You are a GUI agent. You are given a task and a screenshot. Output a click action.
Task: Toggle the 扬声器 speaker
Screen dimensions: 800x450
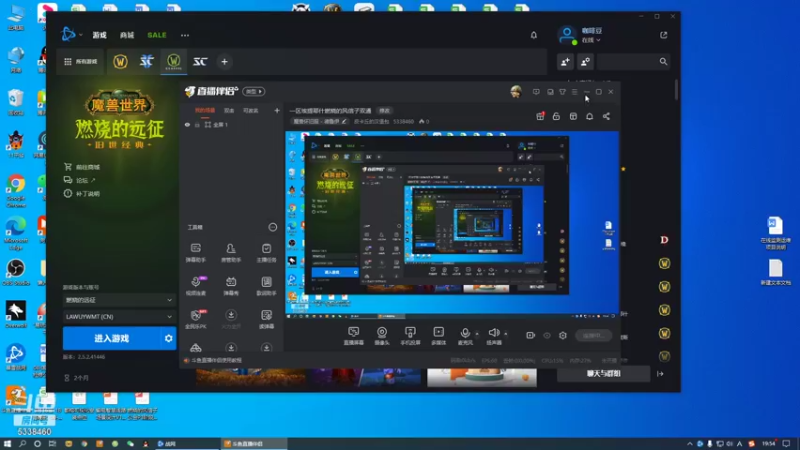tap(493, 336)
